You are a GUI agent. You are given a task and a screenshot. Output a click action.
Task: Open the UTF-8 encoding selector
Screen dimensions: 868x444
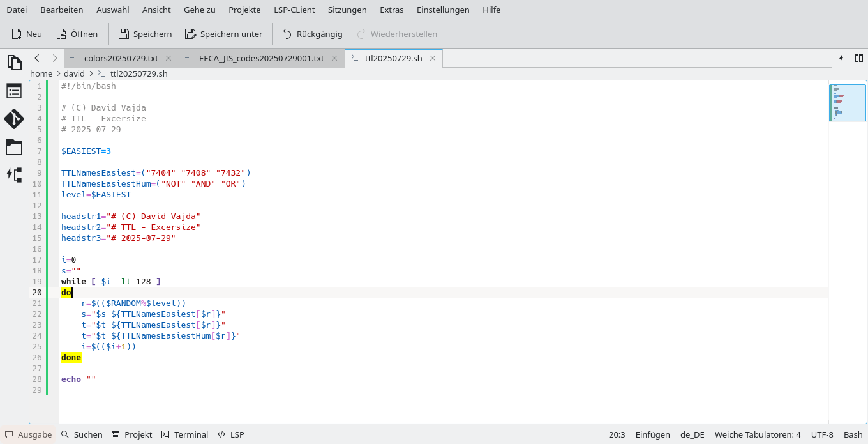[821, 434]
